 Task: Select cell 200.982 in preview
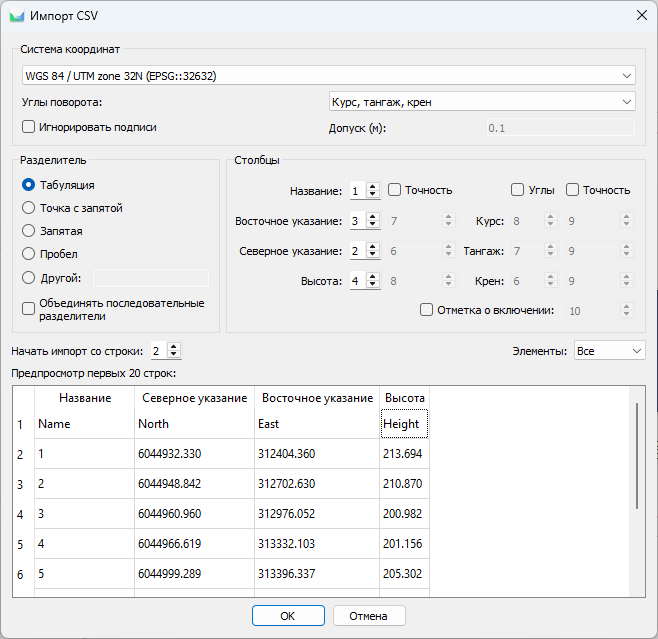click(405, 514)
